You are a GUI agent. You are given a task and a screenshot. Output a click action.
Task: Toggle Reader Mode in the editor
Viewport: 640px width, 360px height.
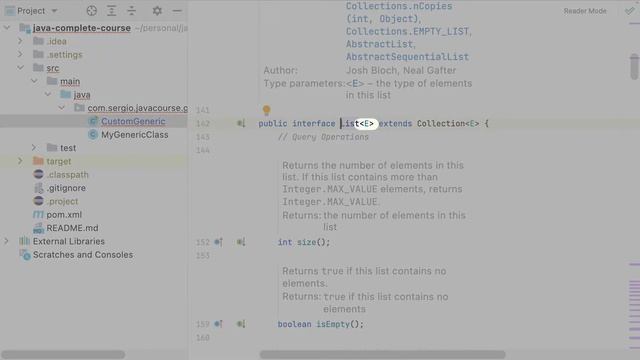click(585, 11)
